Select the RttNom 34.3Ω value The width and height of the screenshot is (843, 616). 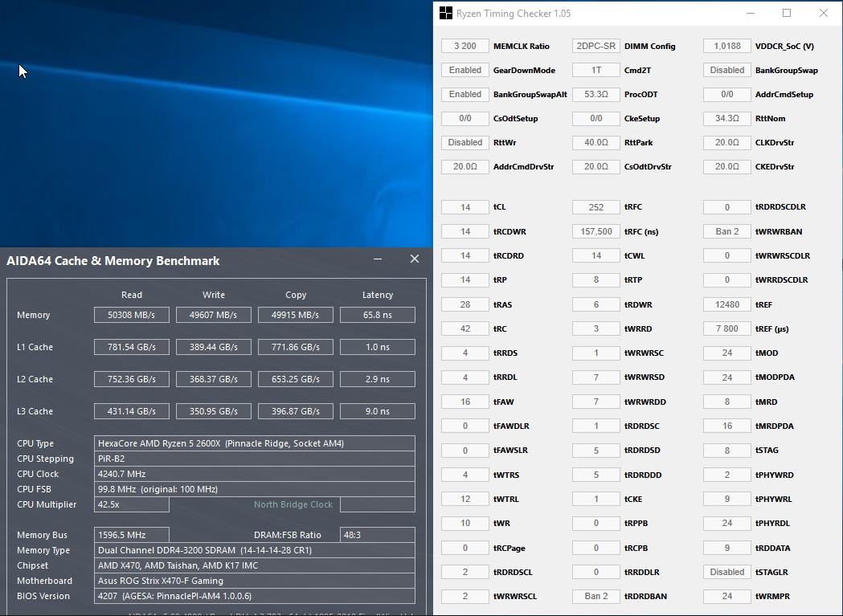[726, 118]
